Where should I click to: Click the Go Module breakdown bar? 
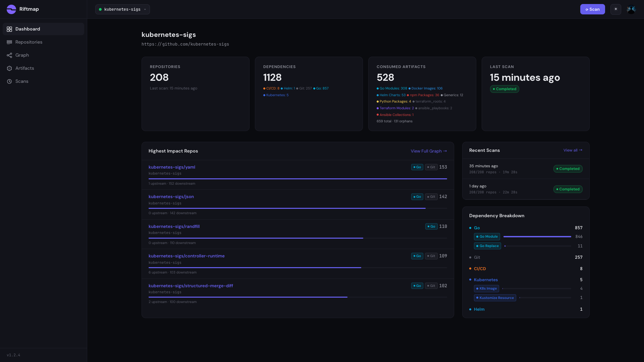tap(537, 237)
